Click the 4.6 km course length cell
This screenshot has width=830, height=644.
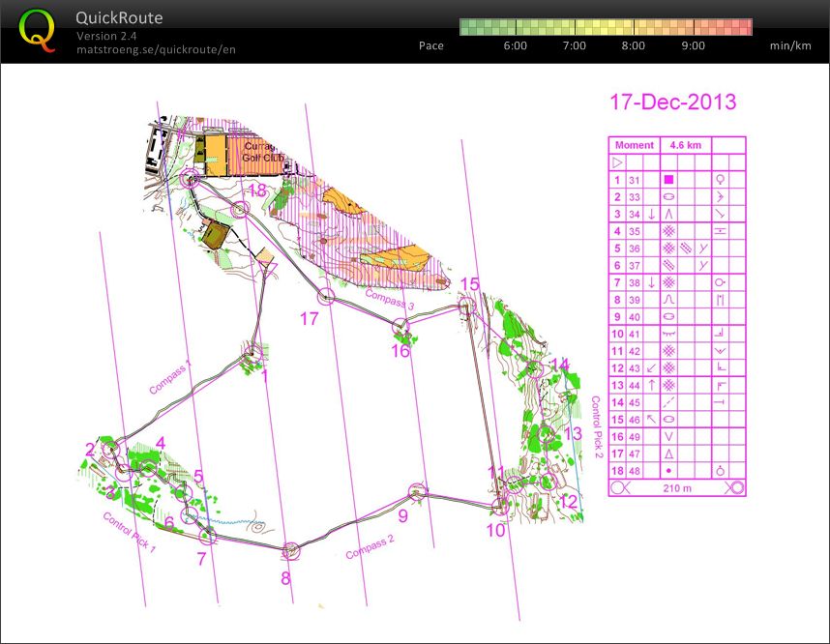(x=686, y=145)
